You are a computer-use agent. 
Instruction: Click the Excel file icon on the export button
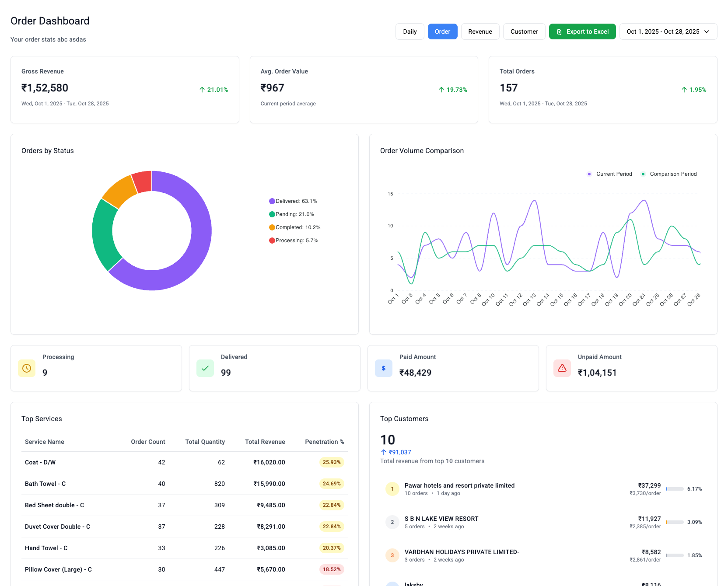560,31
